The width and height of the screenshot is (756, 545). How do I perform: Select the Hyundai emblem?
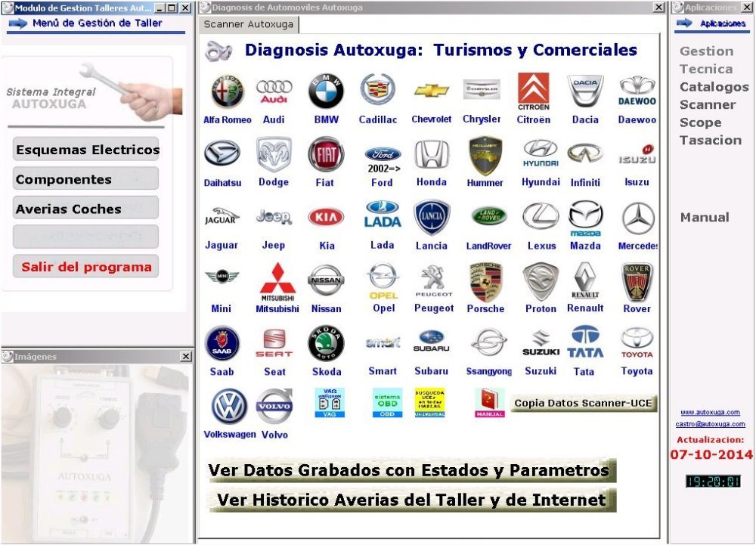[x=541, y=153]
